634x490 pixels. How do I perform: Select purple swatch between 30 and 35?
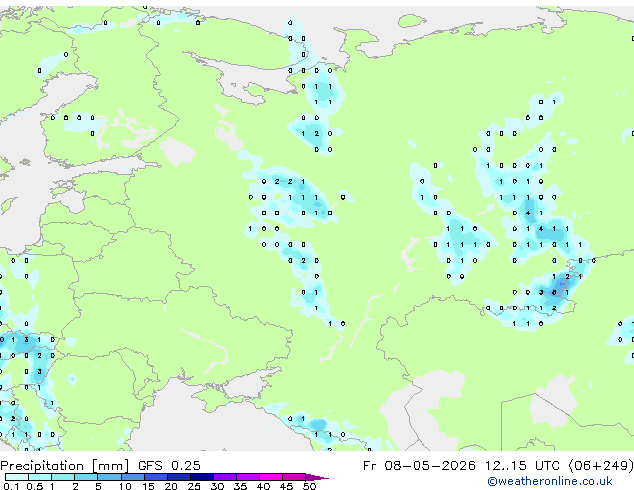pos(225,477)
